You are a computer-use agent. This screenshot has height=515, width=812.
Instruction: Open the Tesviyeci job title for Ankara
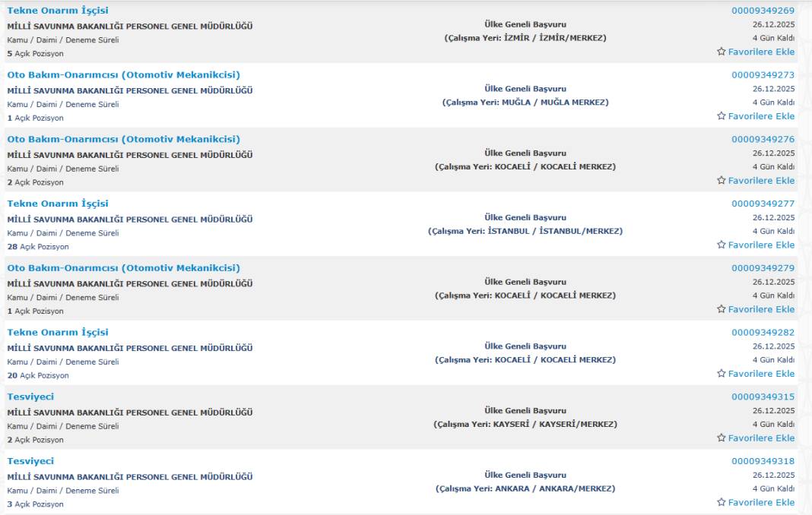click(30, 461)
